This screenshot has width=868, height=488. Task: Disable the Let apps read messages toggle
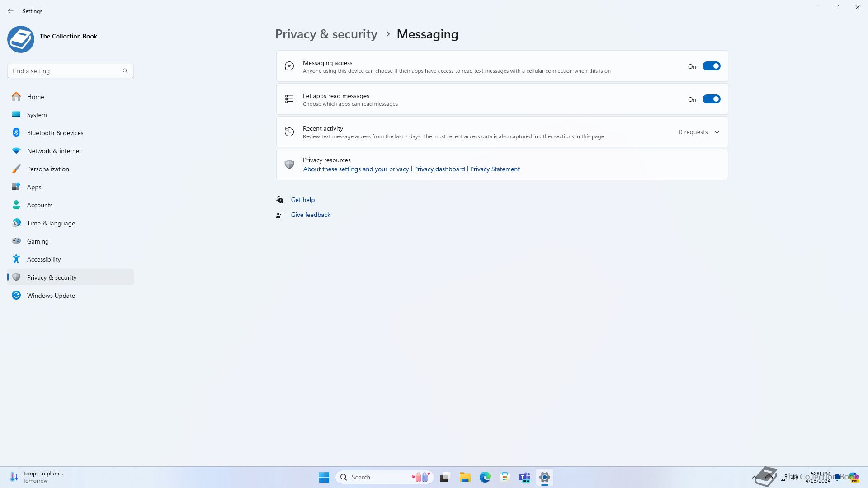tap(711, 99)
